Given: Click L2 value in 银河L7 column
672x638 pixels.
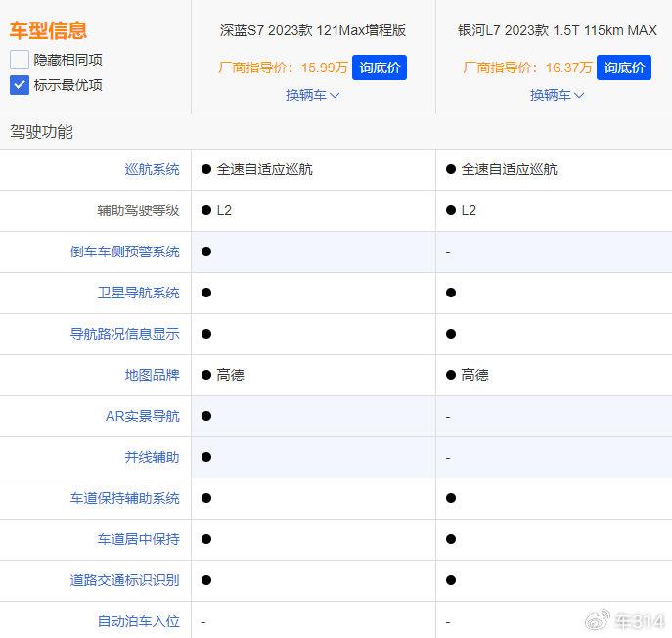Looking at the screenshot, I should tap(469, 210).
